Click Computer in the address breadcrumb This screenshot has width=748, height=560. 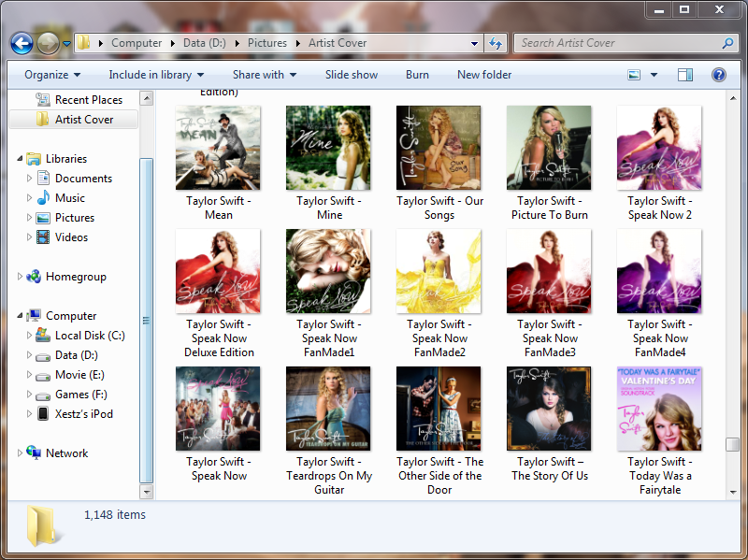(x=137, y=43)
